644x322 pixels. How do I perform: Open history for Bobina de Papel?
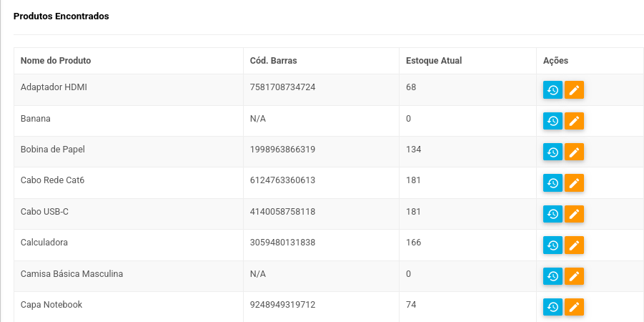click(x=553, y=152)
